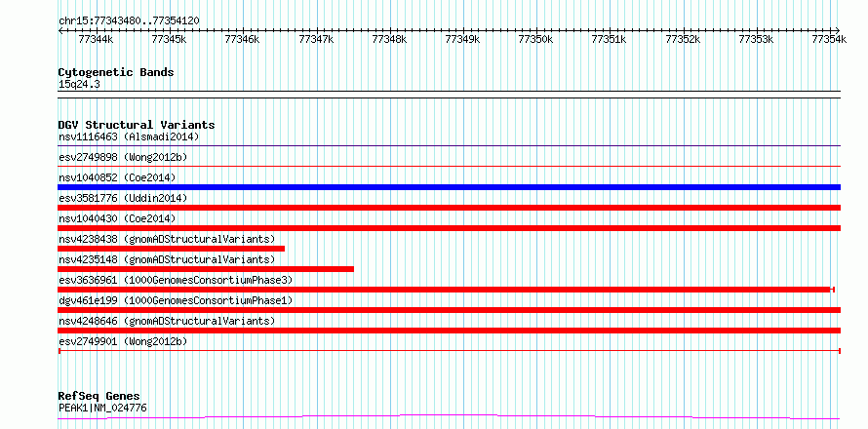This screenshot has width=868, height=429.
Task: Click the magenta PEAK1 gene line
Action: pyautogui.click(x=449, y=417)
